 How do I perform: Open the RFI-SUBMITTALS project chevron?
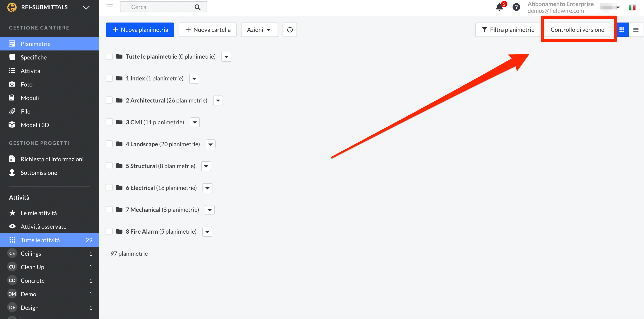pos(86,7)
